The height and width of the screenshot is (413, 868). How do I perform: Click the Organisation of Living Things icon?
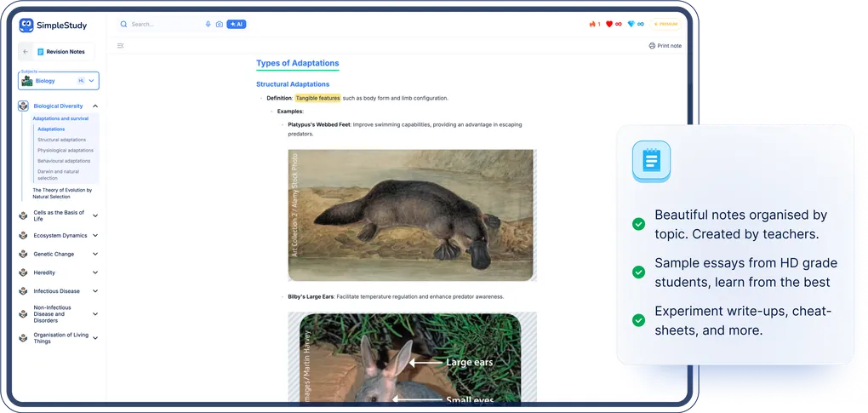point(23,338)
